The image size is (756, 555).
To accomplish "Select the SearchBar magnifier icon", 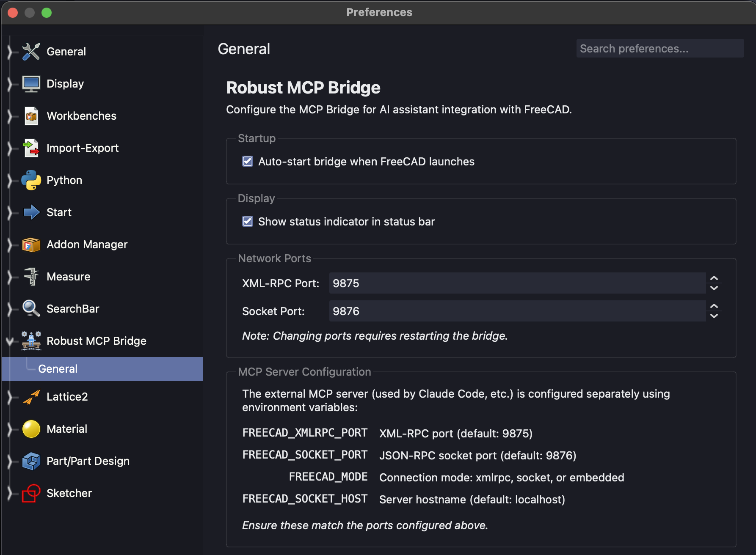I will pos(30,308).
